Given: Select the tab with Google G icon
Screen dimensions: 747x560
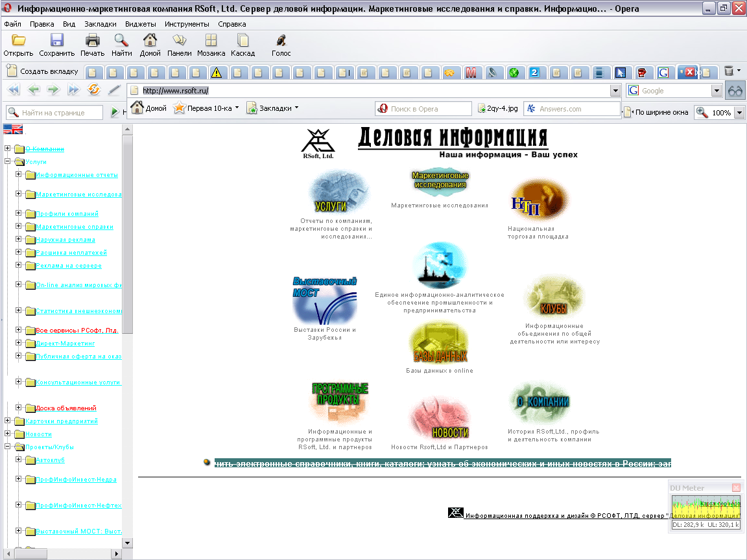Looking at the screenshot, I should (x=663, y=73).
